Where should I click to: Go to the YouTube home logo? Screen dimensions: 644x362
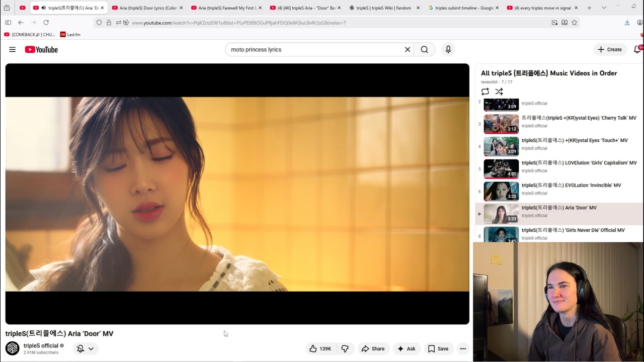tap(41, 49)
